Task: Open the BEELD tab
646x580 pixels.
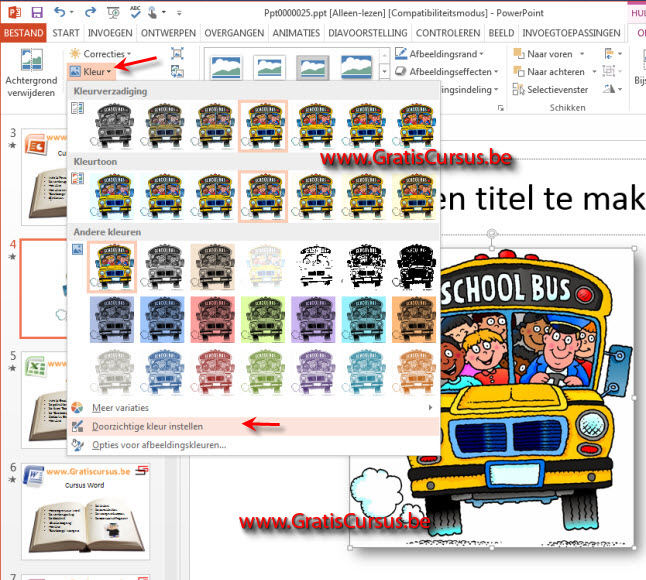Action: coord(501,33)
